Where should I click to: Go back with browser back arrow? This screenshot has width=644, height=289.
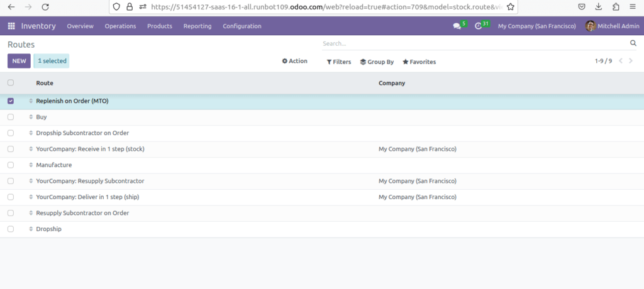point(11,6)
